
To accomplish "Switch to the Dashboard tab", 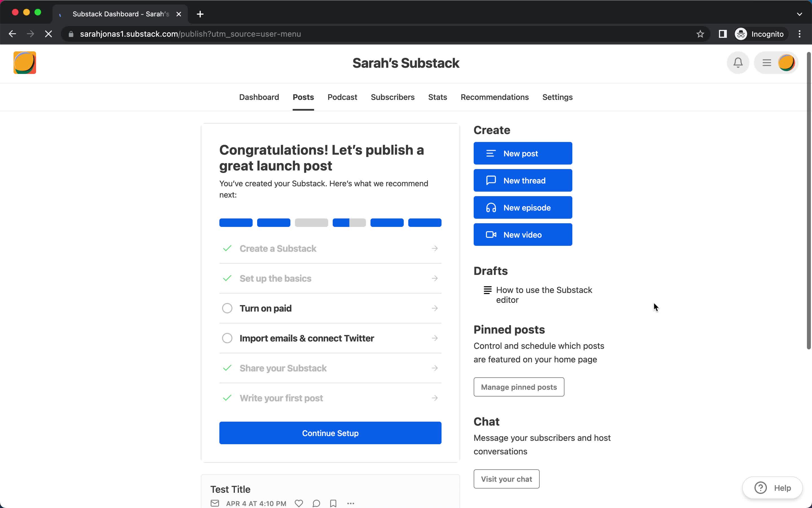I will click(259, 97).
